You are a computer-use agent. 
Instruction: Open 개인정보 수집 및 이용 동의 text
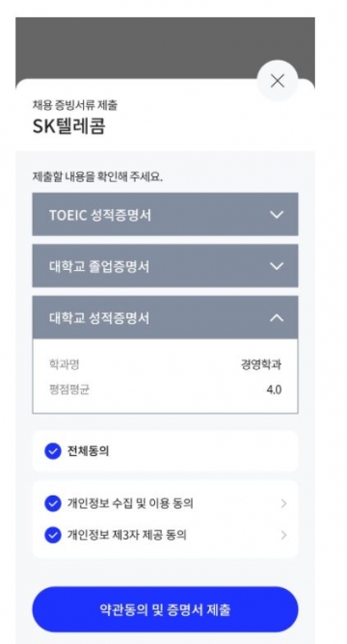point(130,503)
